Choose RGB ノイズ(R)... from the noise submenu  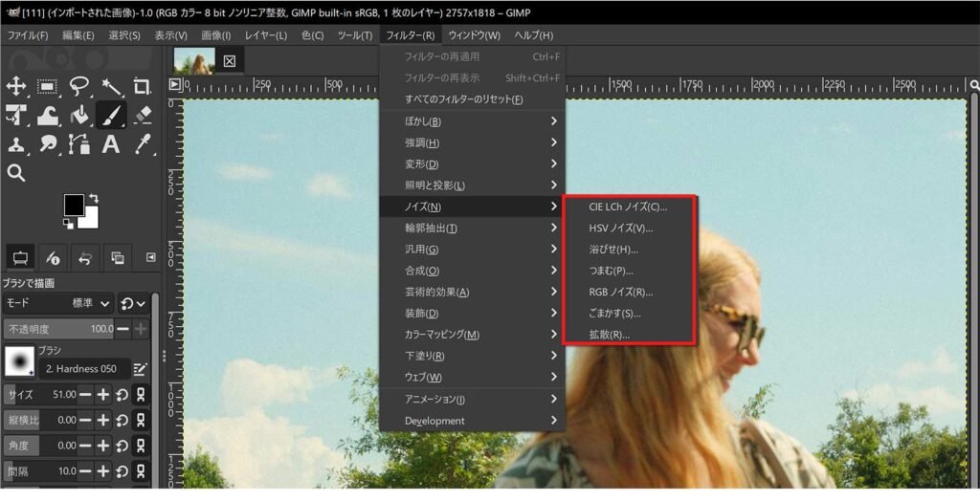pyautogui.click(x=621, y=292)
